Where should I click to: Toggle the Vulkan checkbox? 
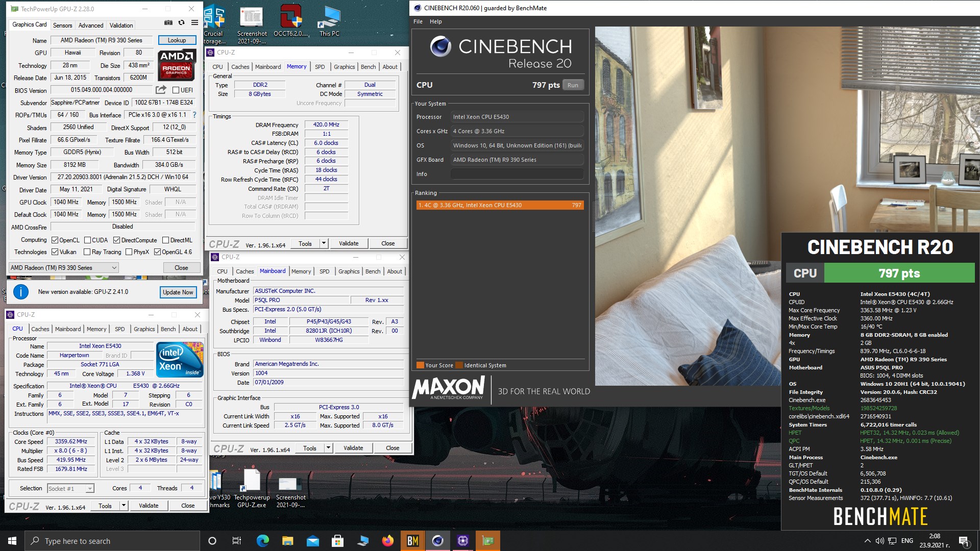point(55,252)
